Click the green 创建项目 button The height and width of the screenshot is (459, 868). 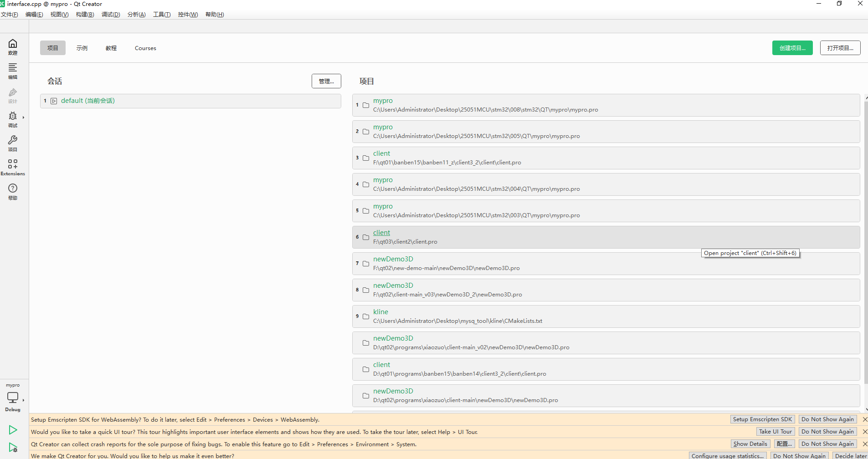click(x=792, y=48)
